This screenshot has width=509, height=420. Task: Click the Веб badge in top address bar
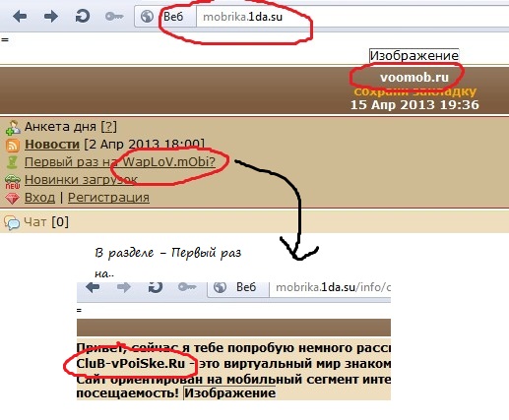pos(173,17)
